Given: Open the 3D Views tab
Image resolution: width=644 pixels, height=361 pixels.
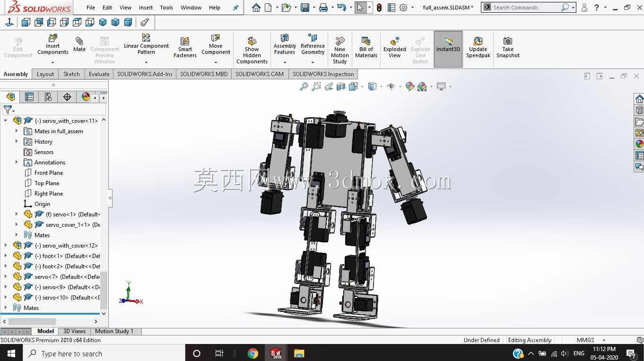Looking at the screenshot, I should tap(74, 331).
